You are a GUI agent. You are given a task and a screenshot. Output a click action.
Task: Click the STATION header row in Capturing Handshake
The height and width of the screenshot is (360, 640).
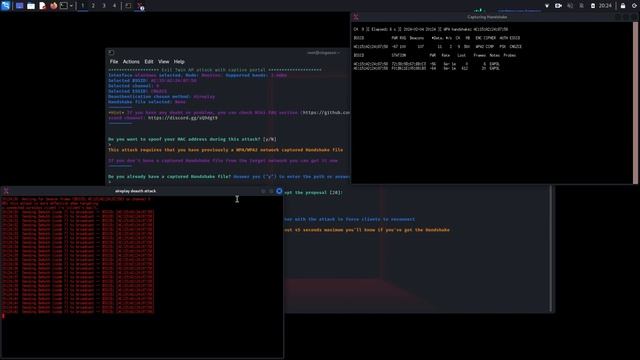435,56
